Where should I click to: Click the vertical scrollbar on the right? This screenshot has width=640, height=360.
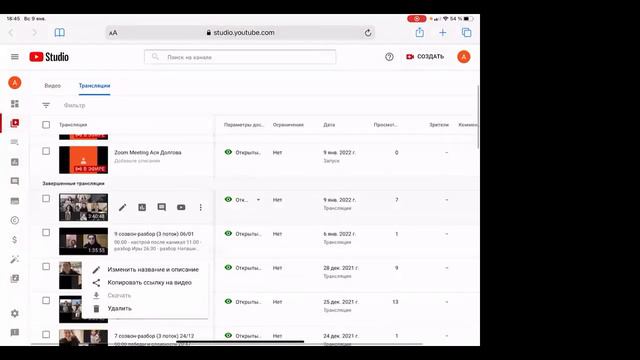click(478, 117)
